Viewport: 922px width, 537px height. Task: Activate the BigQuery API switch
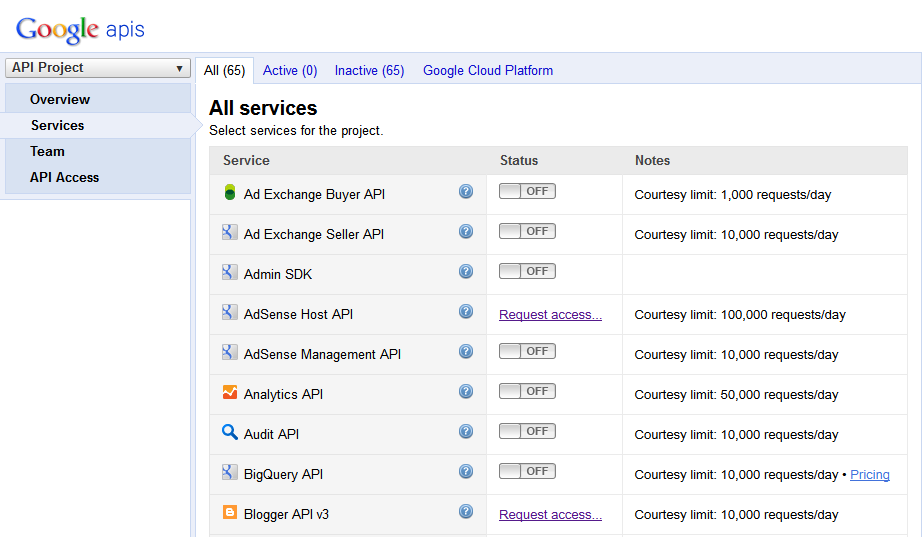[527, 471]
